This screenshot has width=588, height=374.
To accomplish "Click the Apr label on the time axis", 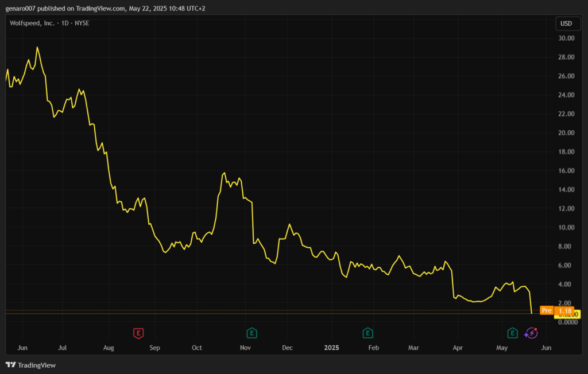I will click(x=458, y=348).
